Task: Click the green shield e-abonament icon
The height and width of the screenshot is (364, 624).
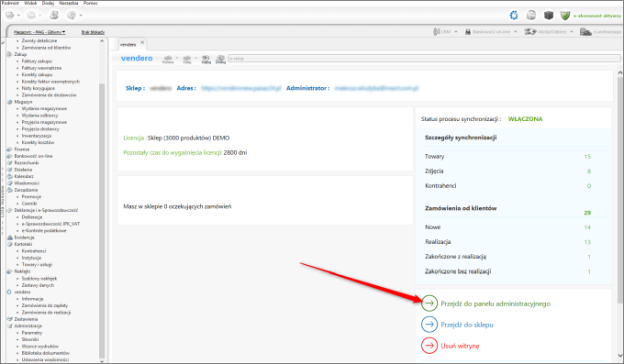Action: pyautogui.click(x=565, y=15)
